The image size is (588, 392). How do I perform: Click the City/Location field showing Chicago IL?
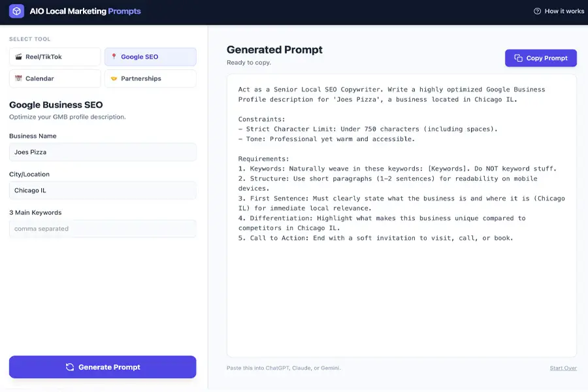(103, 190)
